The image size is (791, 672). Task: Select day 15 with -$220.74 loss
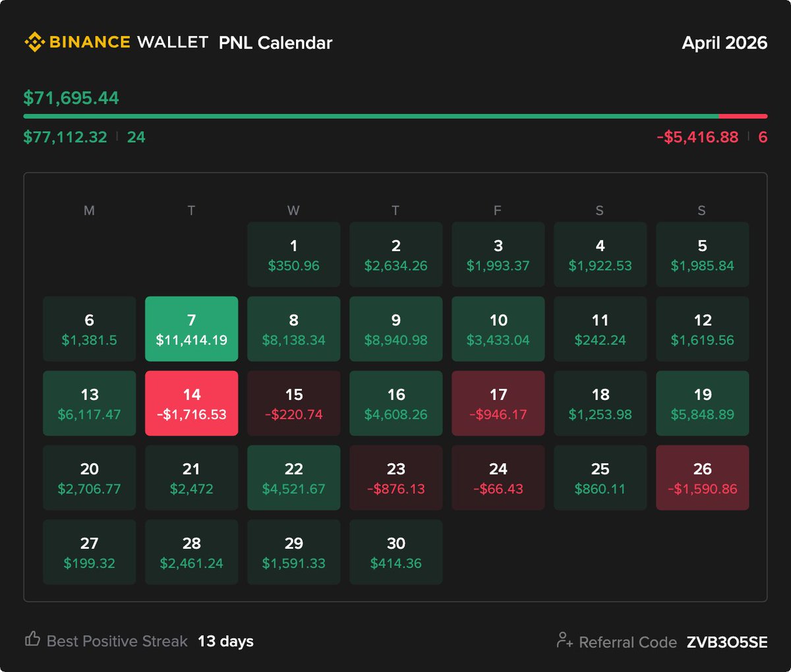[294, 403]
